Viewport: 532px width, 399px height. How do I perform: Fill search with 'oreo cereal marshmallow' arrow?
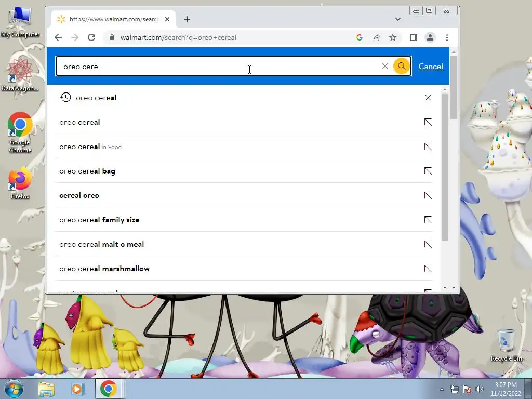pos(428,269)
